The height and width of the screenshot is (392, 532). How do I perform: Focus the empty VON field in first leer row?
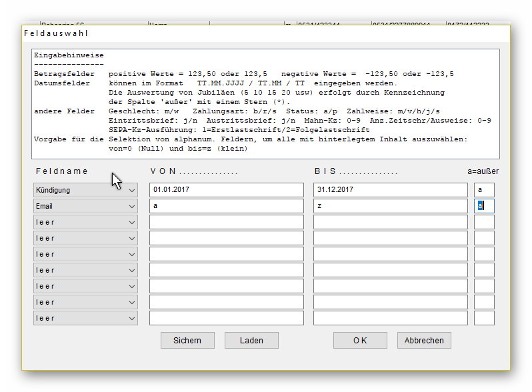coord(226,222)
